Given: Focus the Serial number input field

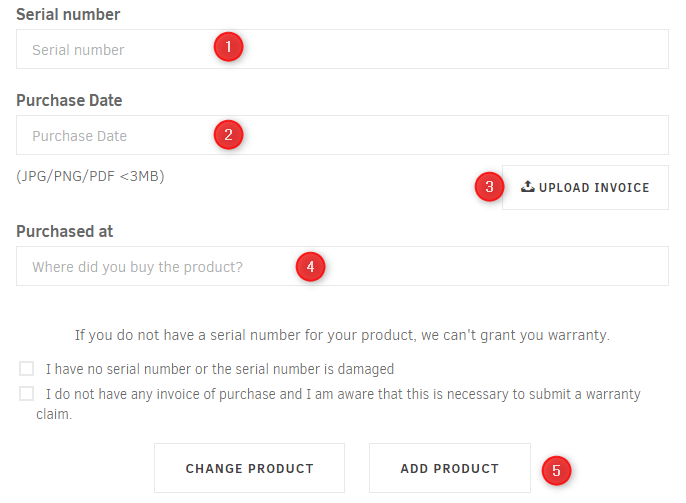Looking at the screenshot, I should click(x=342, y=49).
